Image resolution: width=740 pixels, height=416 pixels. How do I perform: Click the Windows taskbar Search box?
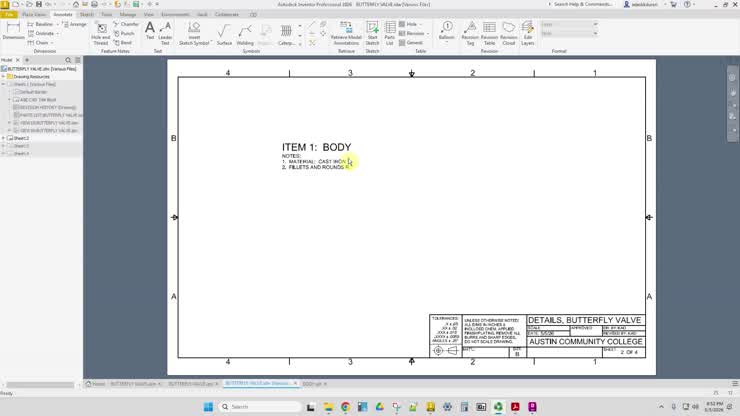click(260, 407)
